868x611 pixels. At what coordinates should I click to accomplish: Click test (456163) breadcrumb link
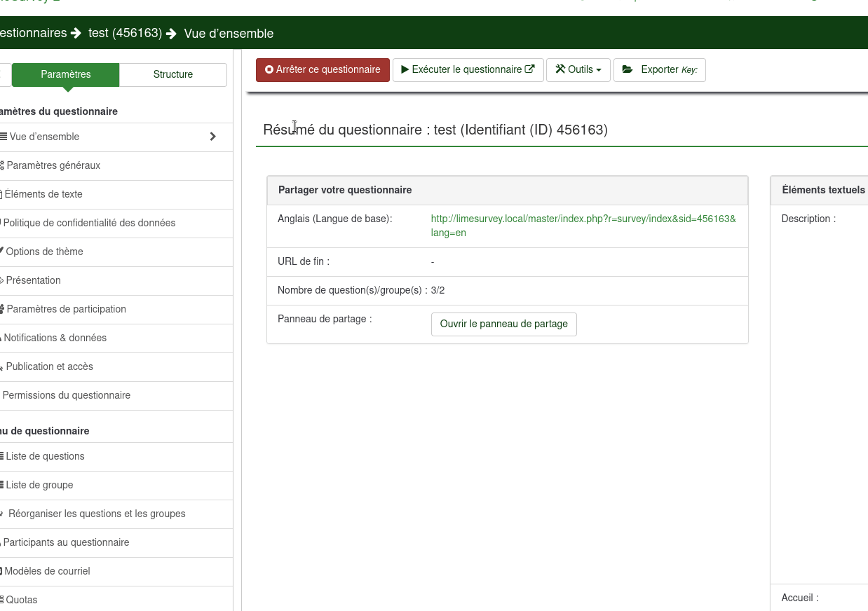click(125, 34)
